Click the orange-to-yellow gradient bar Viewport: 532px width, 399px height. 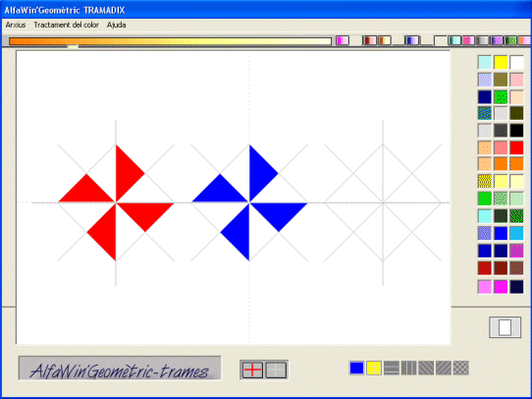(170, 41)
